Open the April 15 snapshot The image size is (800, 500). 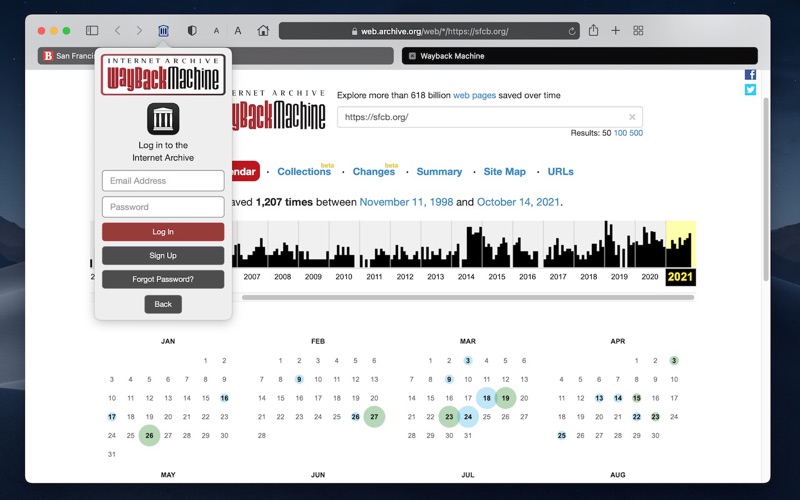point(636,398)
